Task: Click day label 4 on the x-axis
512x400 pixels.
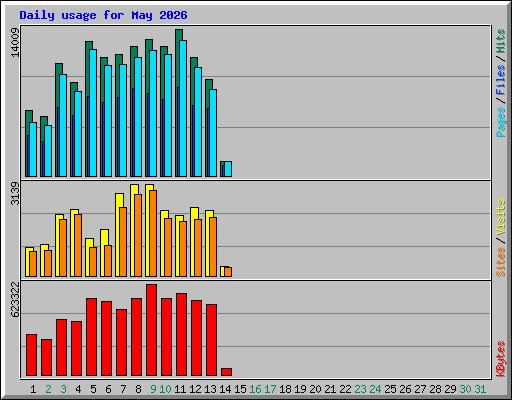Action: 78,389
